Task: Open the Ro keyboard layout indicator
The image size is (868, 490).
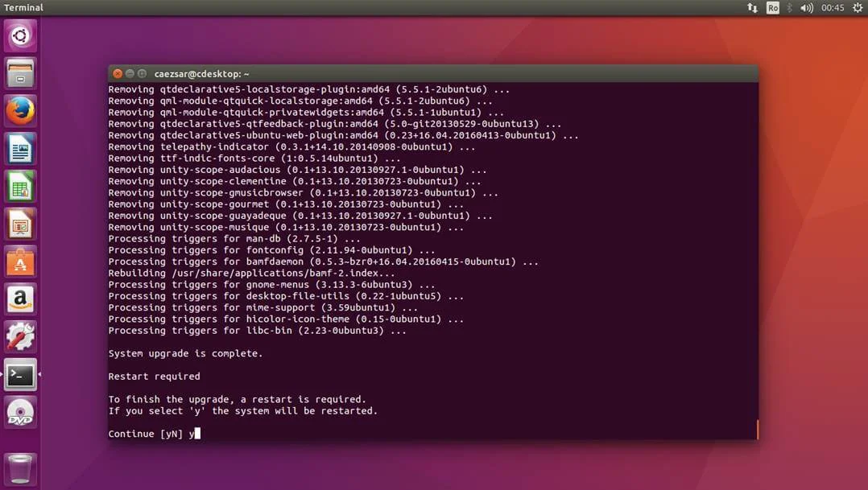Action: [773, 8]
